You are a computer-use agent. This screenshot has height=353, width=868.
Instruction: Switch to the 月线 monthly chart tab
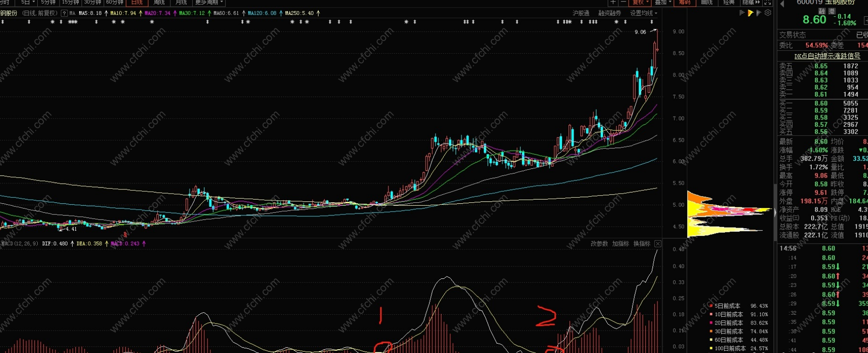(x=181, y=2)
